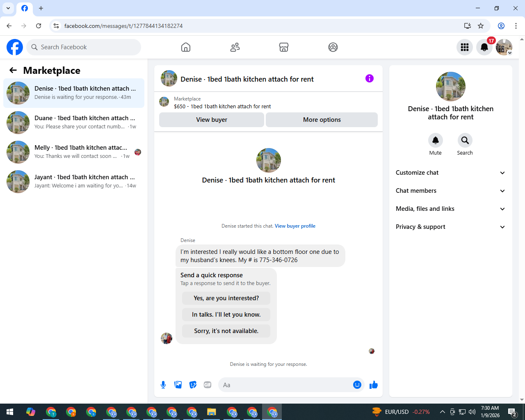
Task: Expand Privacy & support section
Action: pyautogui.click(x=451, y=227)
